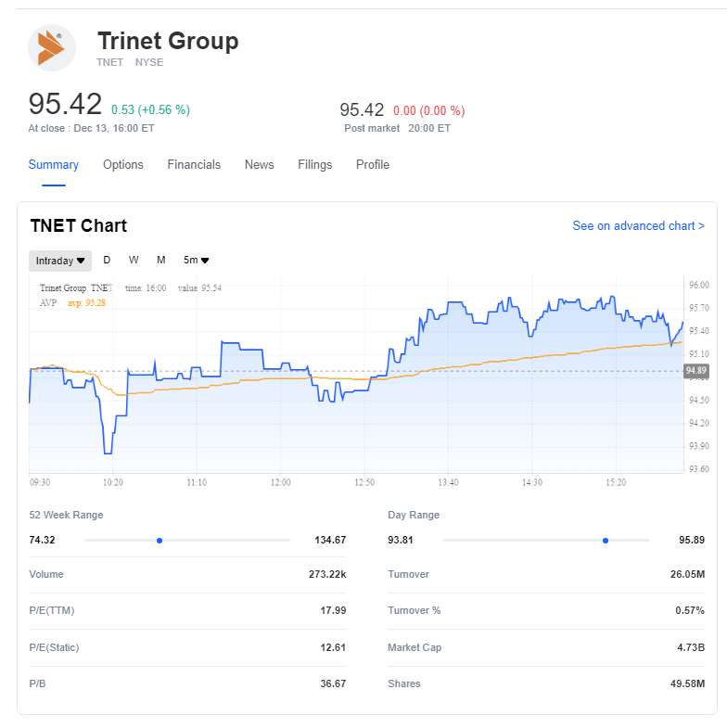
Task: Switch chart to weekly (W) view
Action: click(x=134, y=261)
